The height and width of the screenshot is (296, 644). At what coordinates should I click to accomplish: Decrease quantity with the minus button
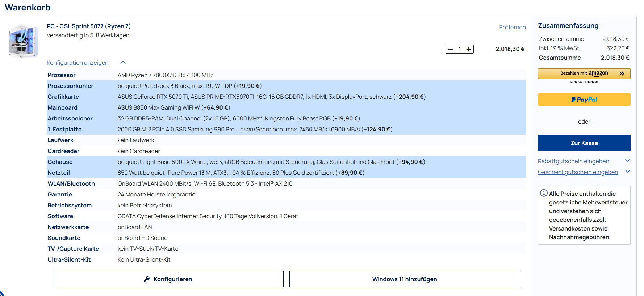(451, 49)
